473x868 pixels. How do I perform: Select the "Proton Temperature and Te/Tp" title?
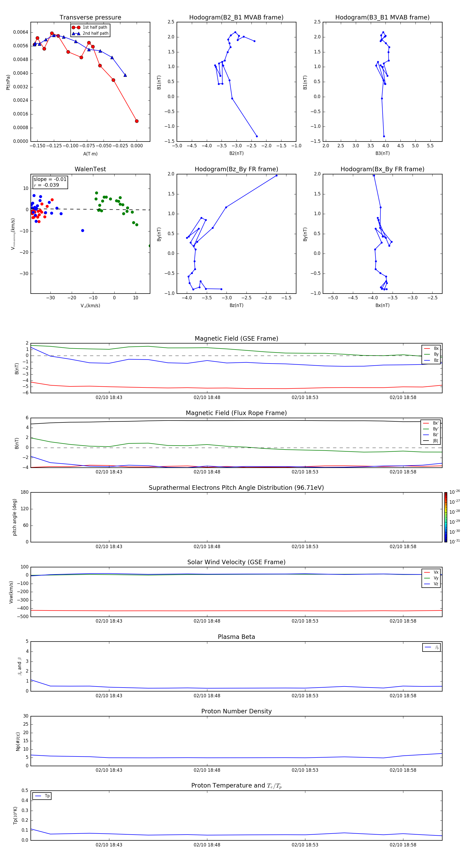(236, 786)
